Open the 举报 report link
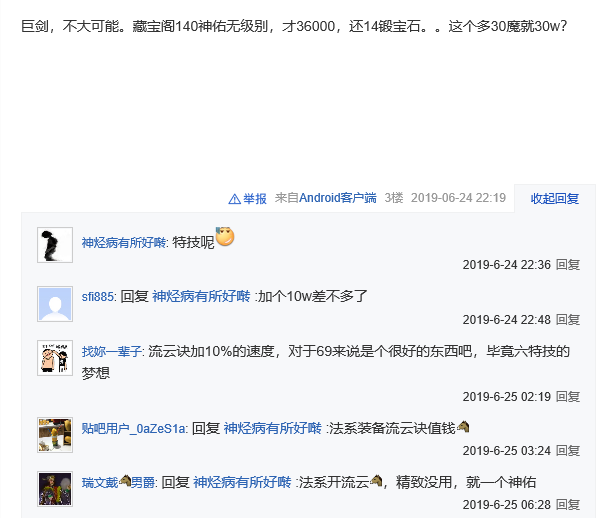 [255, 198]
